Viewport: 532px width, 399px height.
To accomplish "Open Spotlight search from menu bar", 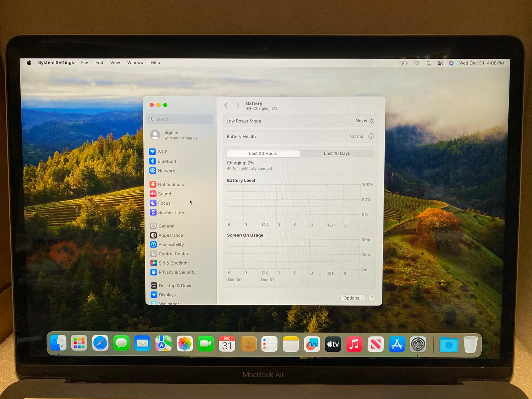I will (x=429, y=63).
